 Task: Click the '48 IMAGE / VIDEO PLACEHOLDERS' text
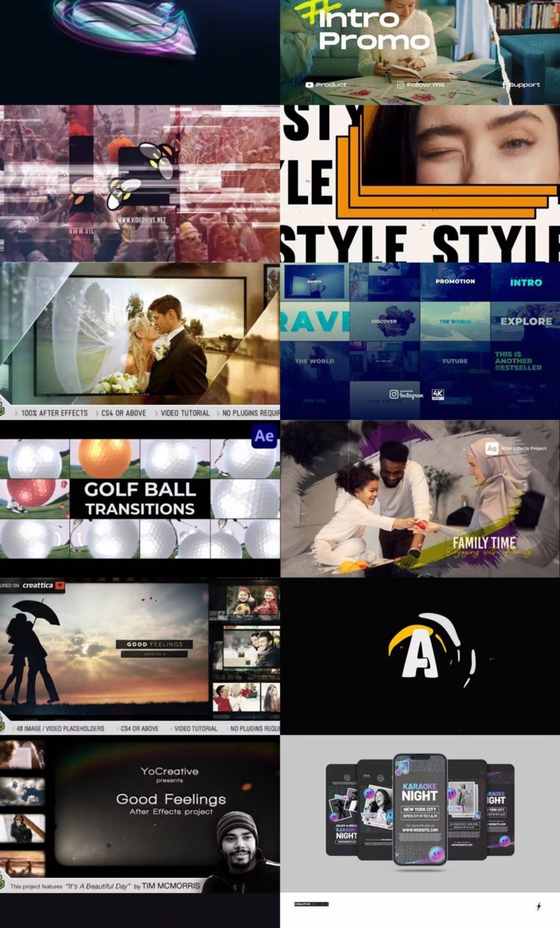[60, 728]
